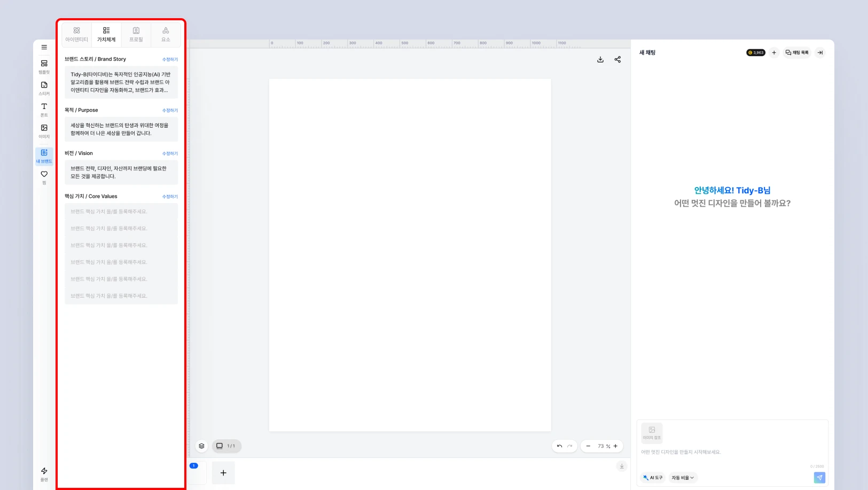Collapse the chat panel with arrow icon
The width and height of the screenshot is (868, 490).
tap(820, 52)
